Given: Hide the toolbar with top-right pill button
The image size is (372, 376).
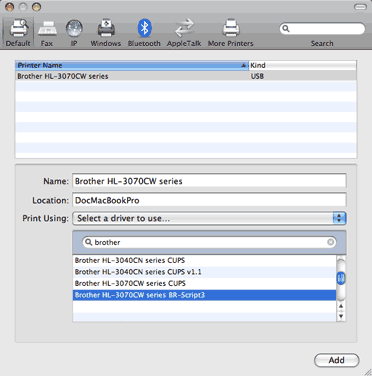Looking at the screenshot, I should (x=360, y=7).
